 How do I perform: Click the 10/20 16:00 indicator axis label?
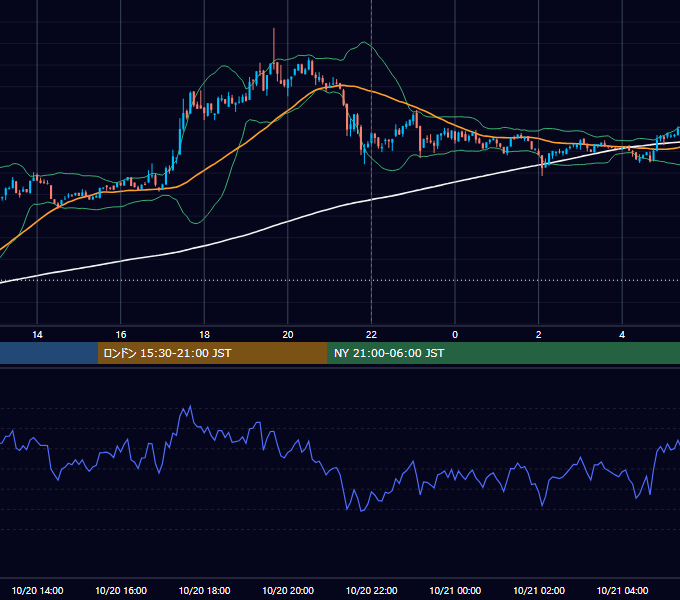121,590
